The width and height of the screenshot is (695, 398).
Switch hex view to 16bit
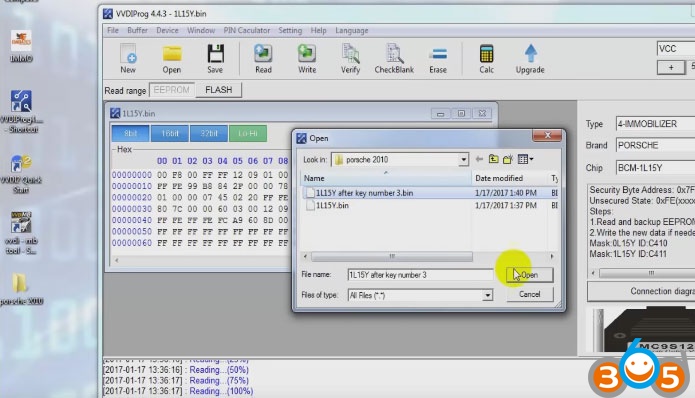click(169, 133)
